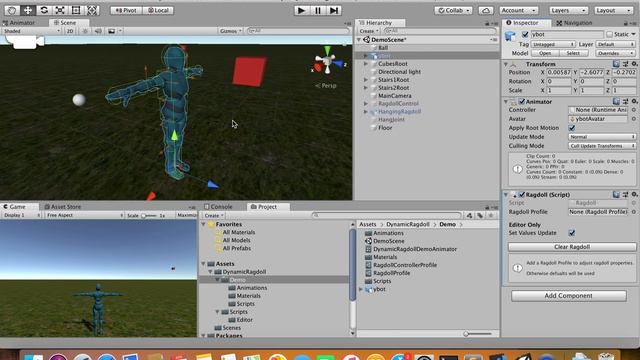This screenshot has height=360, width=640.
Task: Select the Rotate tool
Action: tap(44, 10)
